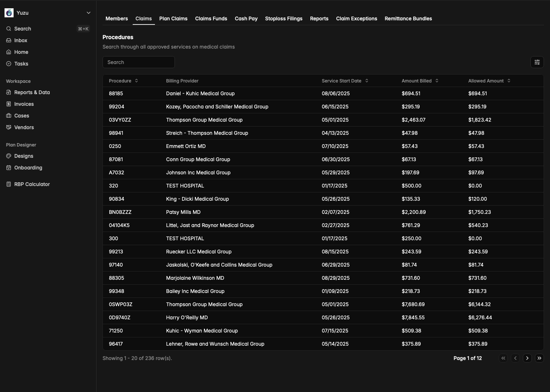Screen dimensions: 550x392
Task: Click procedure code 04104K5
Action: click(x=119, y=225)
